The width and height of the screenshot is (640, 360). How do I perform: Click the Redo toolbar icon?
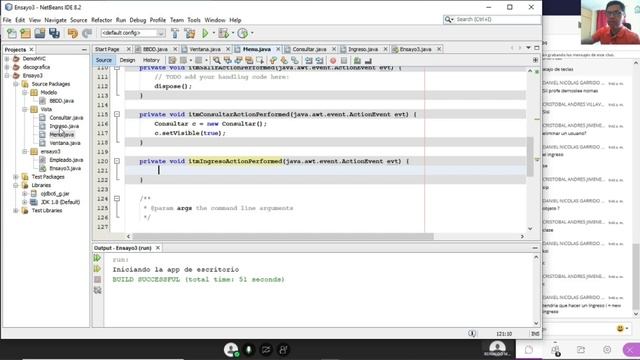(87, 33)
